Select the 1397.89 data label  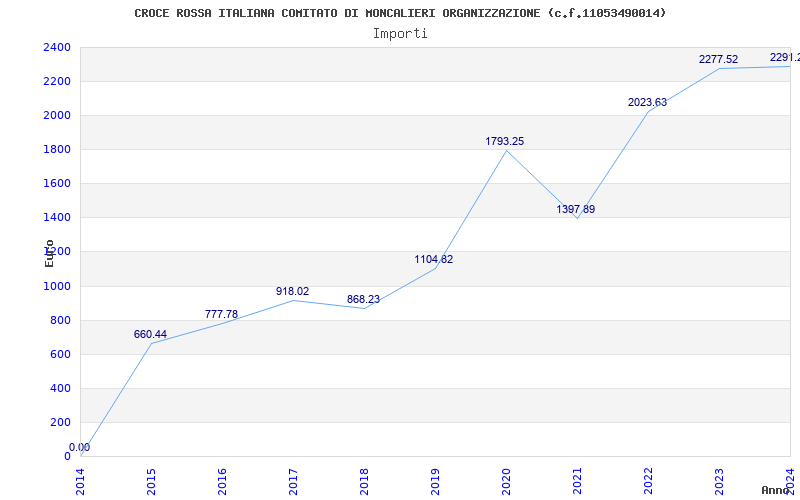[576, 209]
